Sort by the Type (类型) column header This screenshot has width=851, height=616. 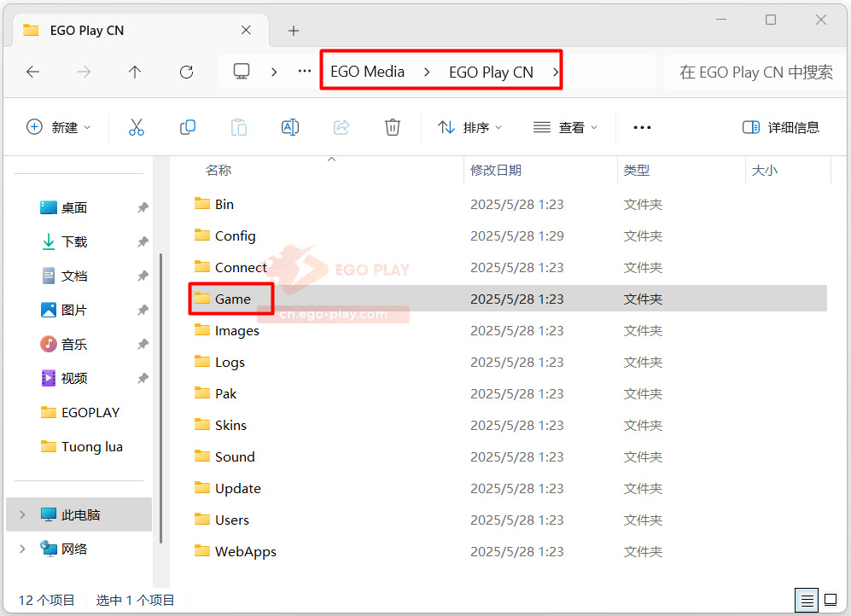click(x=636, y=171)
